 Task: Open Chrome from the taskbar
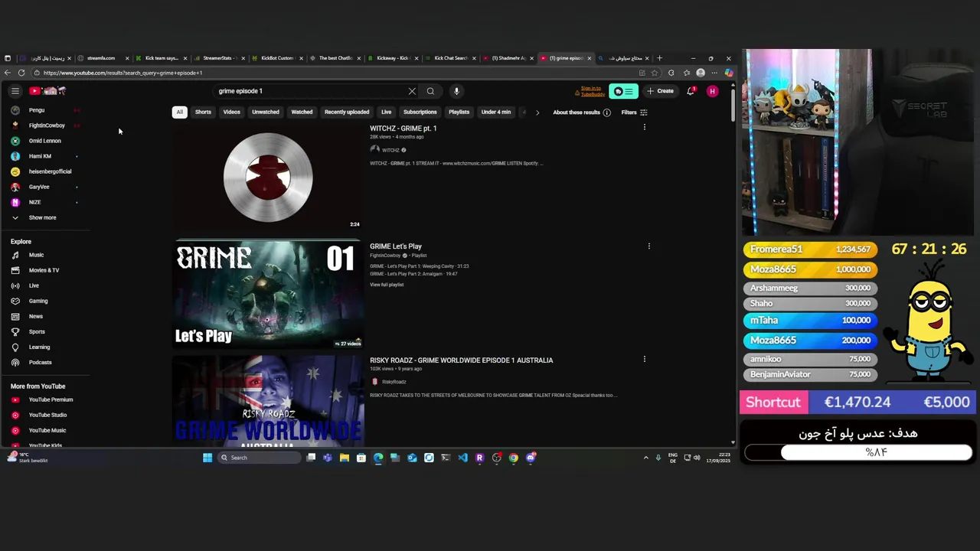514,458
